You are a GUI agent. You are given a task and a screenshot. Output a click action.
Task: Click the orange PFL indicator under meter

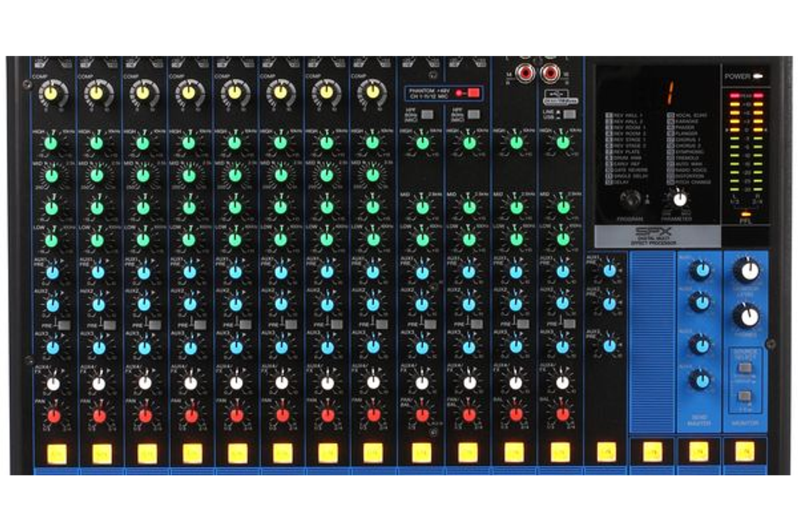point(746,213)
